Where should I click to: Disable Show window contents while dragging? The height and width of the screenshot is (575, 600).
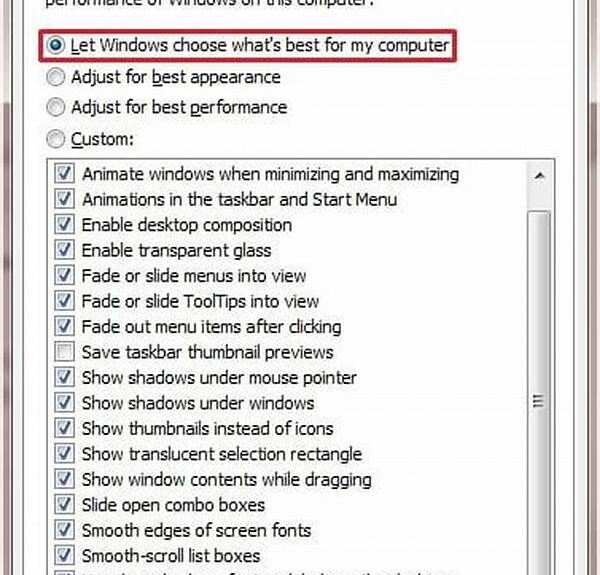65,480
